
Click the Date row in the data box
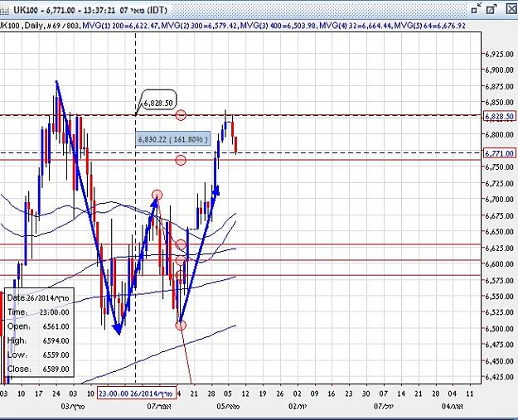[38, 298]
